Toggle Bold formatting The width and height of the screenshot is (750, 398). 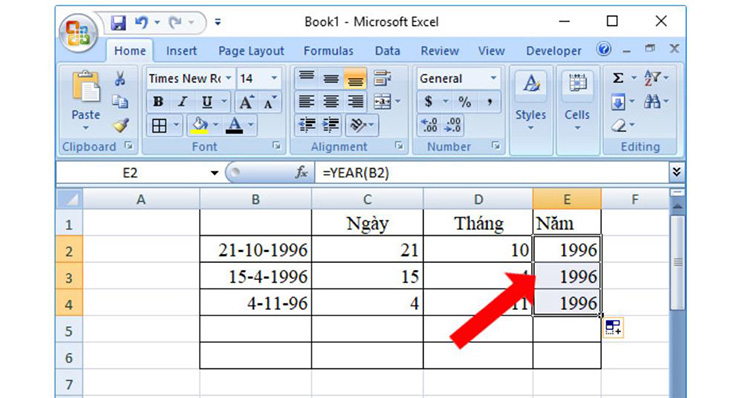(158, 101)
